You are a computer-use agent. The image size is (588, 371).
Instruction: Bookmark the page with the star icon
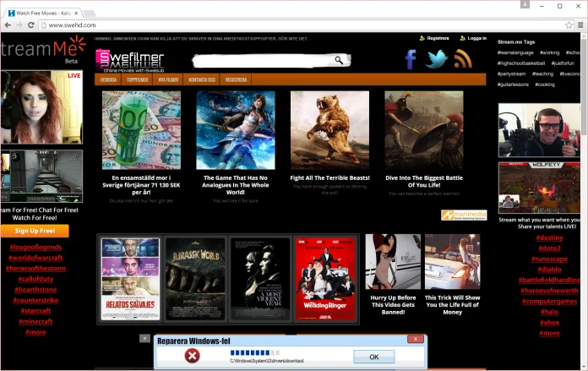[569, 25]
